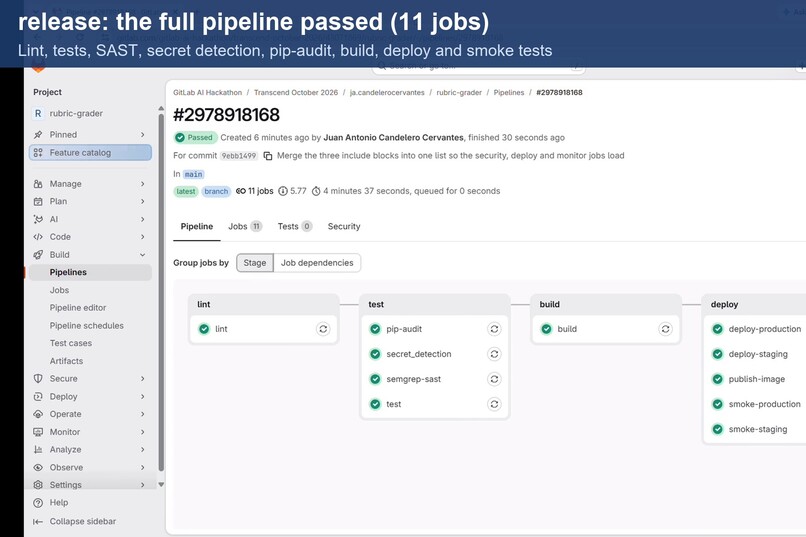
Task: Switch to the Security tab
Action: (x=344, y=227)
